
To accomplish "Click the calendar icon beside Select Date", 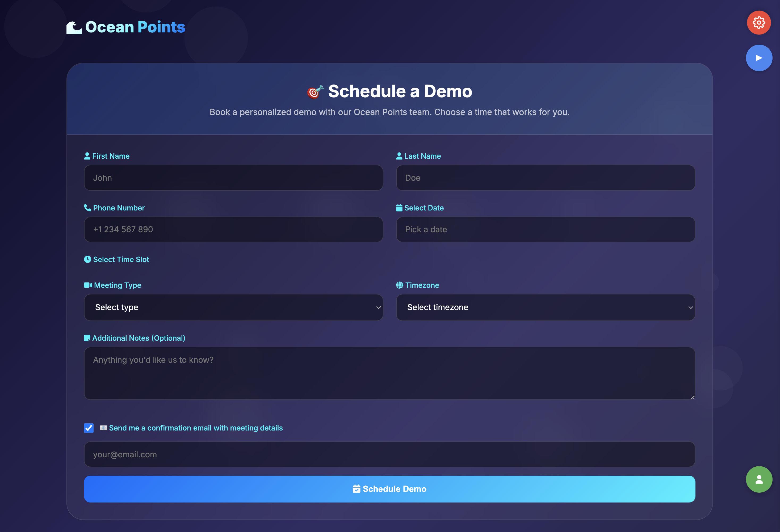I will pos(399,208).
